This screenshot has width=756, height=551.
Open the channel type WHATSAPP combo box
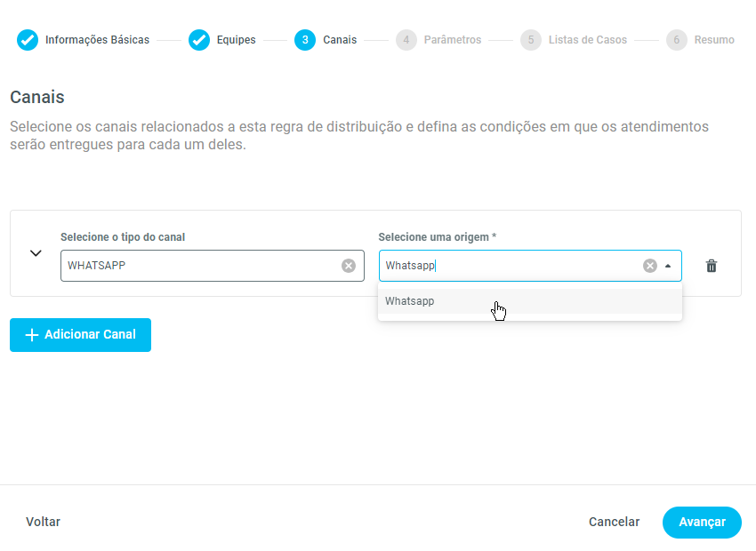pos(200,266)
